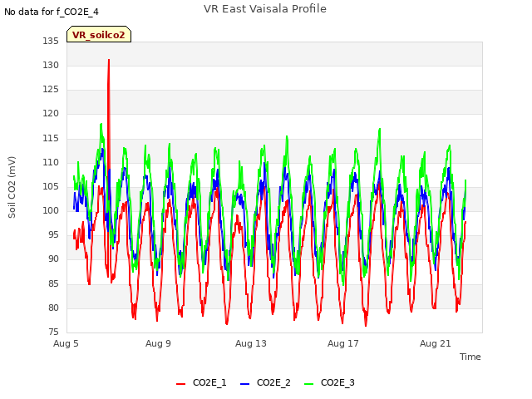Click the 120 y-axis tick label
This screenshot has width=532, height=399.
(x=51, y=113)
